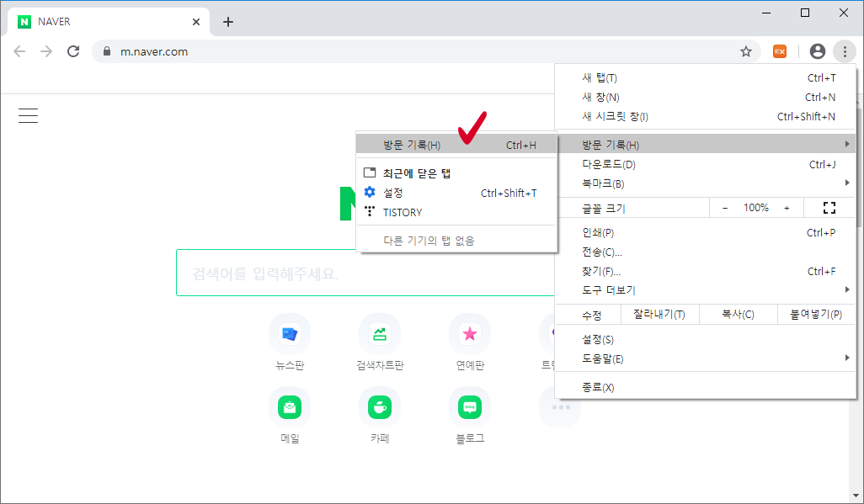
Task: Click 붙여넣기(P) button
Action: click(x=816, y=315)
